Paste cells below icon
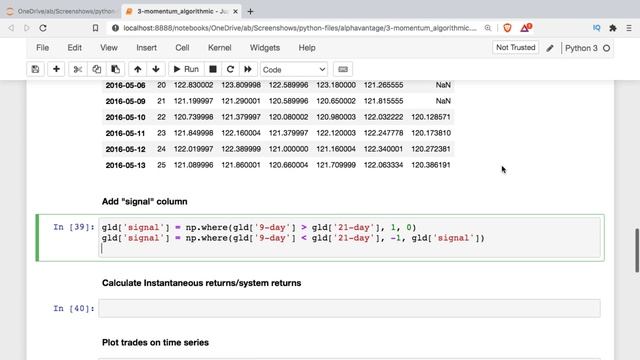 pos(116,69)
